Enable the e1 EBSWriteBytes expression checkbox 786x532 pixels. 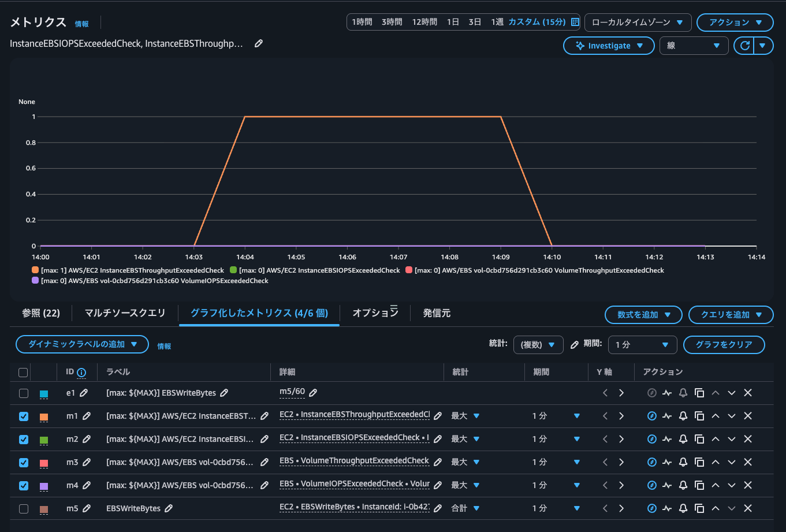point(24,393)
